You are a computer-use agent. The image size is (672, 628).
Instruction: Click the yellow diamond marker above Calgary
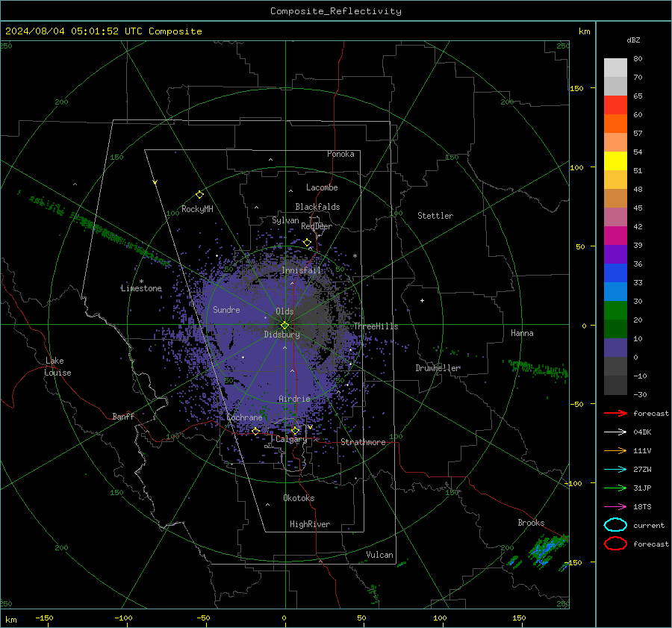(295, 430)
